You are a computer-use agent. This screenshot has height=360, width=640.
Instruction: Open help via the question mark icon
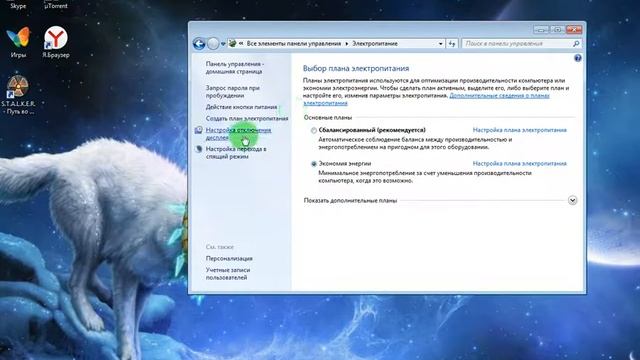(x=578, y=58)
